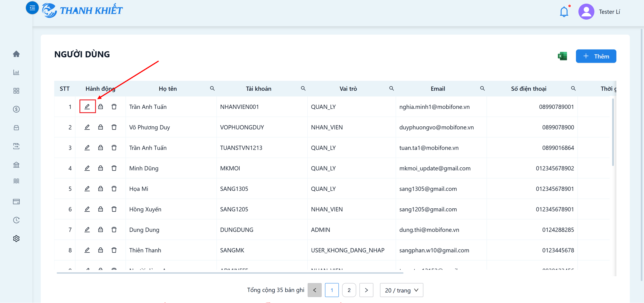644x303 pixels.
Task: Select pagination page 1
Action: click(332, 290)
